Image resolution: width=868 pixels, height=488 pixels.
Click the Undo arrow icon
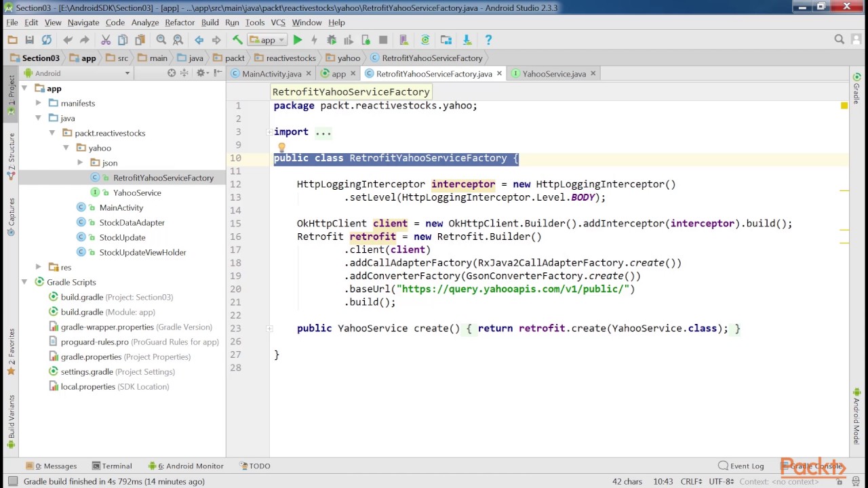coord(68,40)
